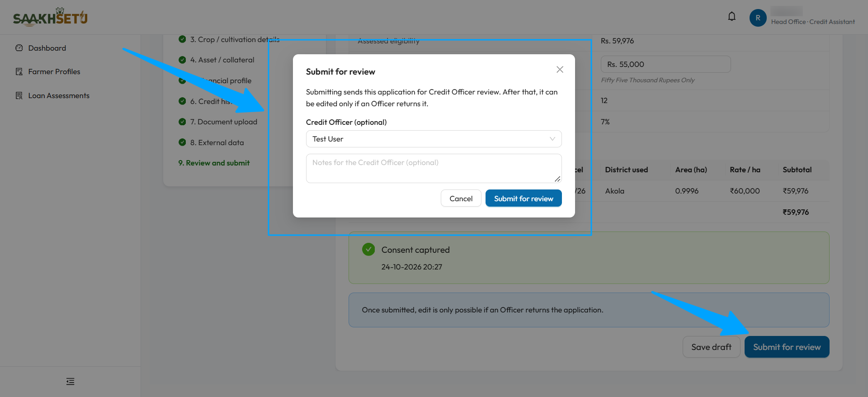Image resolution: width=868 pixels, height=397 pixels.
Task: Click the Rs. 59,976 assessed eligibility value
Action: pos(617,41)
